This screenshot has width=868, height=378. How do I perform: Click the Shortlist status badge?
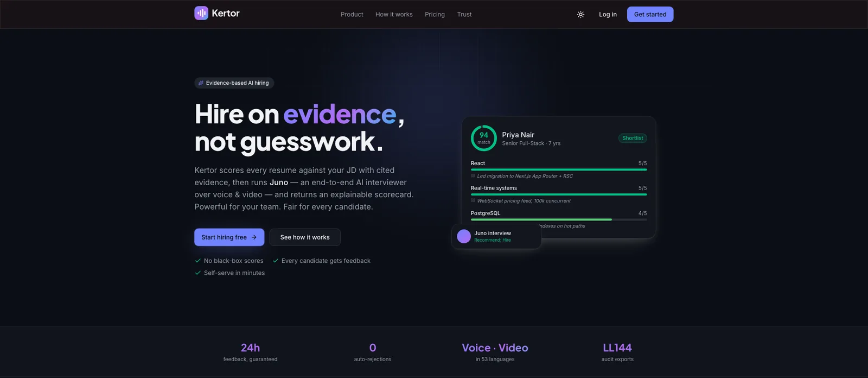633,138
